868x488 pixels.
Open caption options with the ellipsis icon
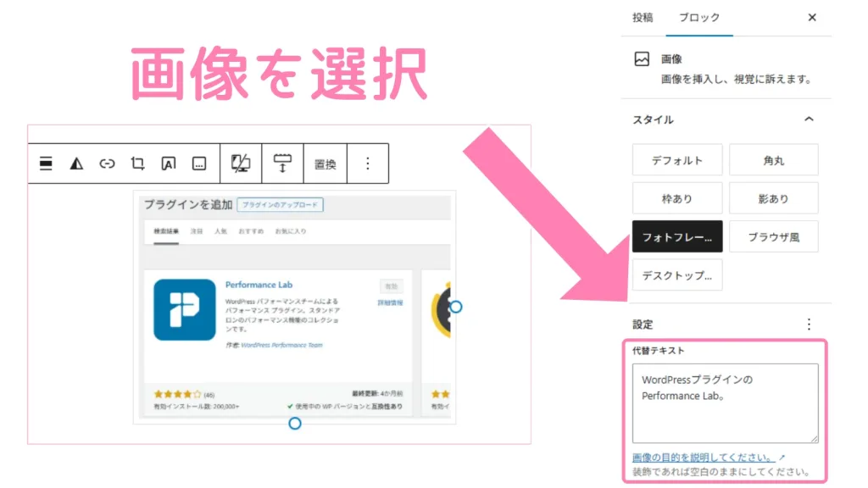pyautogui.click(x=198, y=163)
